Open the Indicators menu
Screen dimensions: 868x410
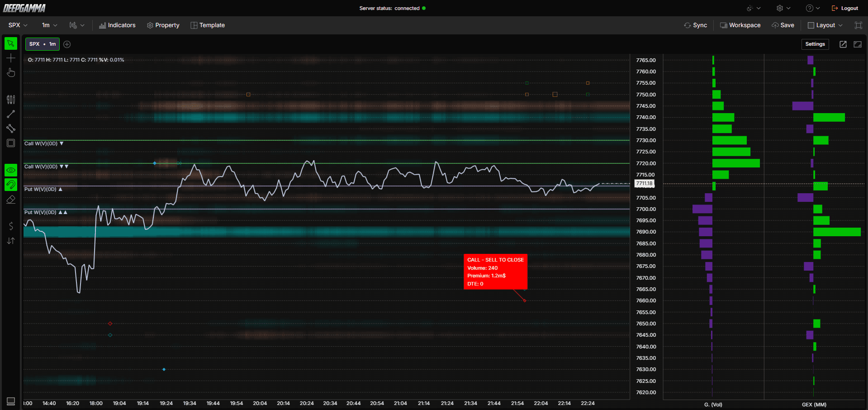(117, 25)
